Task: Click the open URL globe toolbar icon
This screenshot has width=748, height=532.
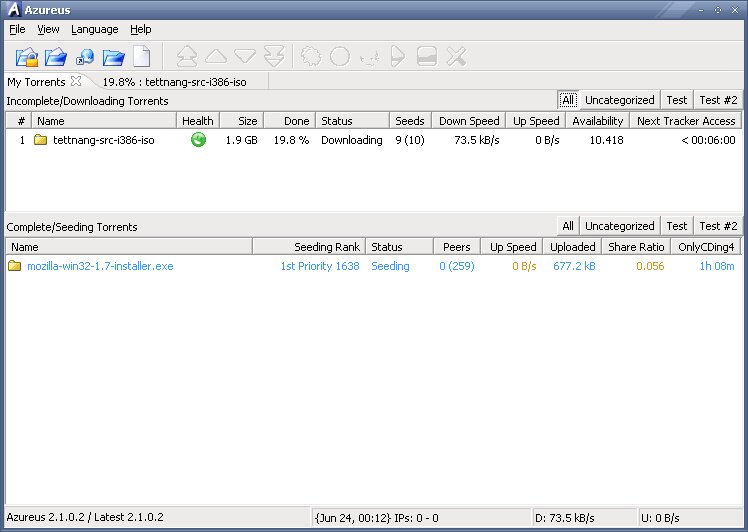Action: pos(85,57)
